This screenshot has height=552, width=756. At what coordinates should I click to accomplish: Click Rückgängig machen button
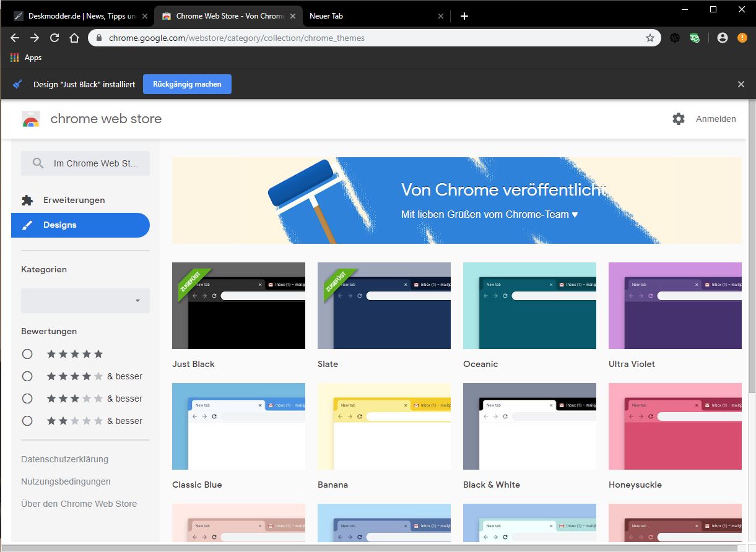click(187, 84)
